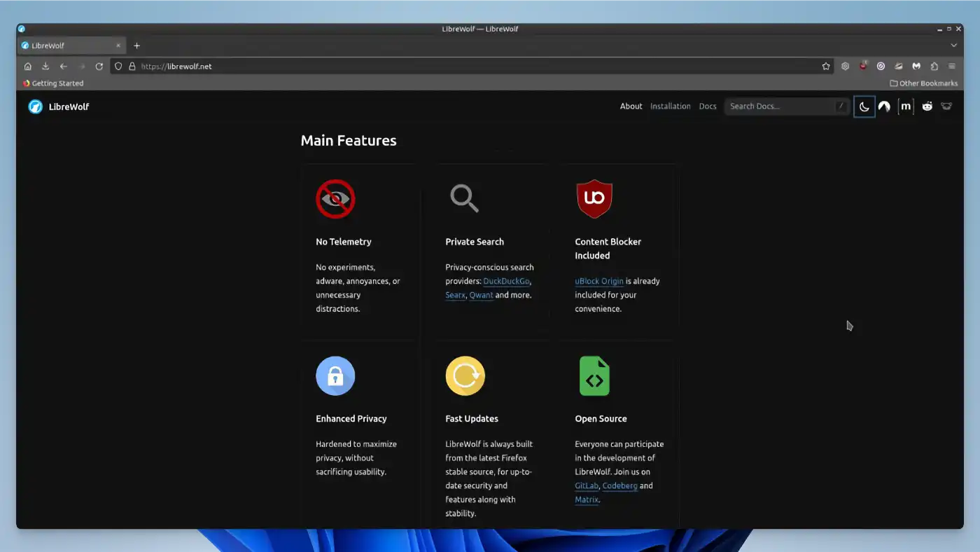Bookmark this page with the star icon
980x552 pixels.
826,67
